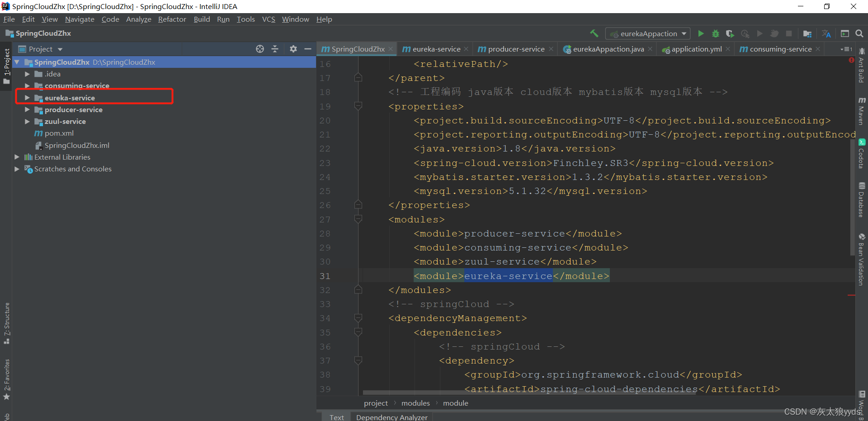Screen dimensions: 868x421
Task: Fold the properties block at line 19
Action: point(358,106)
